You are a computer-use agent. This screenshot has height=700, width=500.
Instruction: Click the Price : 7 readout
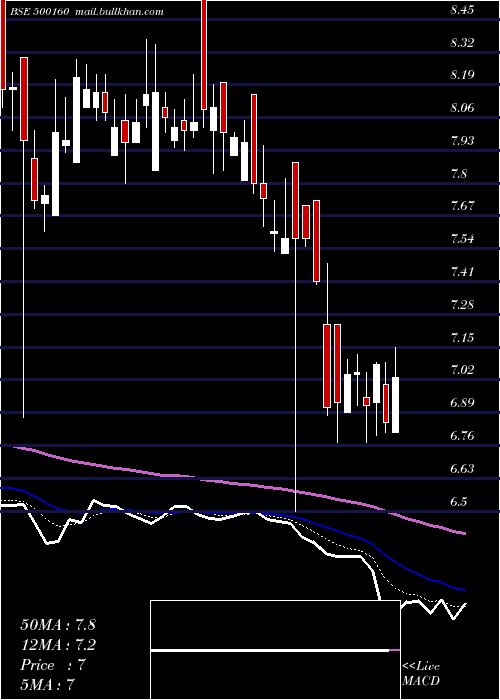[53, 665]
